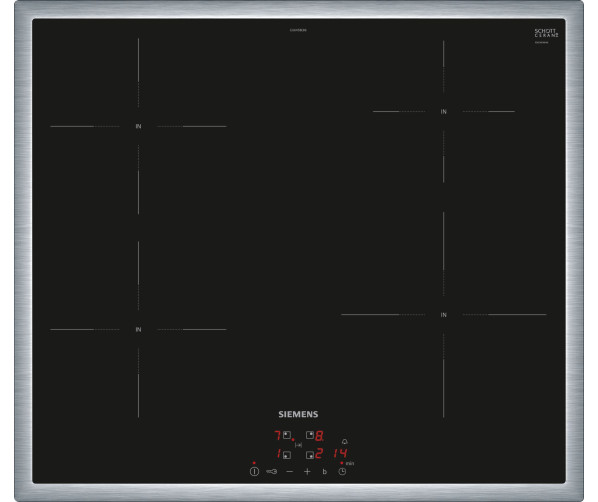Click the upper-left zone IN marker
Screen dimensions: 598x502
pyautogui.click(x=138, y=126)
